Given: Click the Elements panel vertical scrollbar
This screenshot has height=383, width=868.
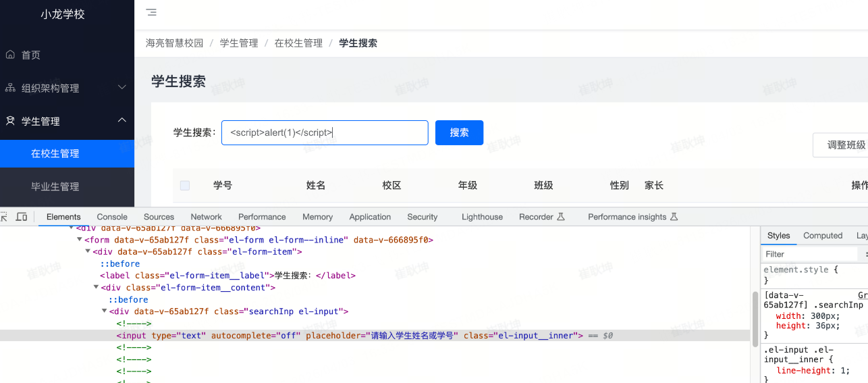Looking at the screenshot, I should (x=755, y=319).
